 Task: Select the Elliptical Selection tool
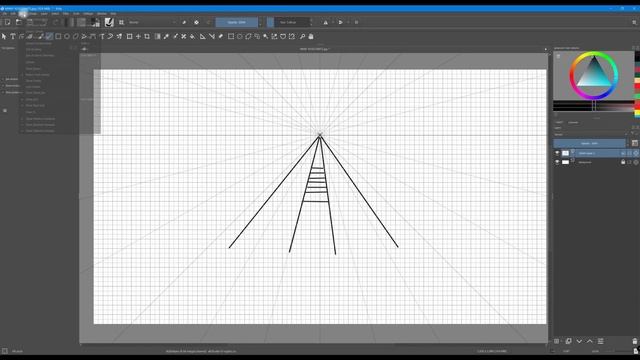[x=240, y=36]
